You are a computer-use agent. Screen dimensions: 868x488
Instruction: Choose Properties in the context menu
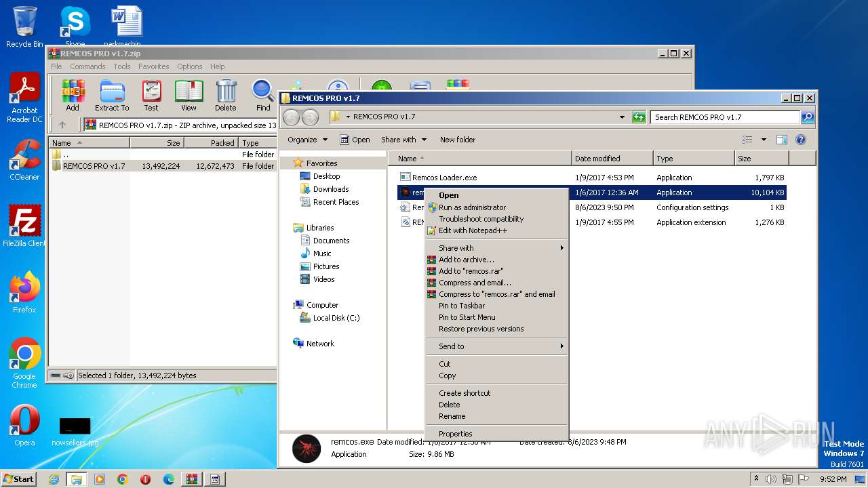[x=496, y=434]
